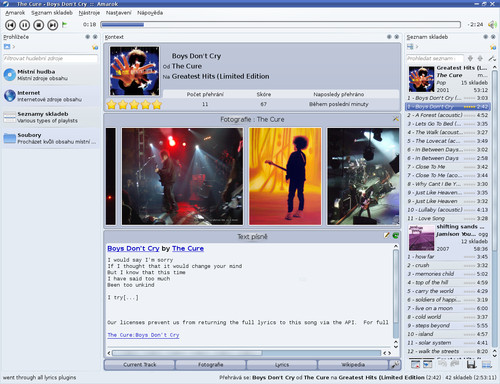Reload lyrics with the green refresh icon
This screenshot has width=500, height=384.
pos(395,235)
